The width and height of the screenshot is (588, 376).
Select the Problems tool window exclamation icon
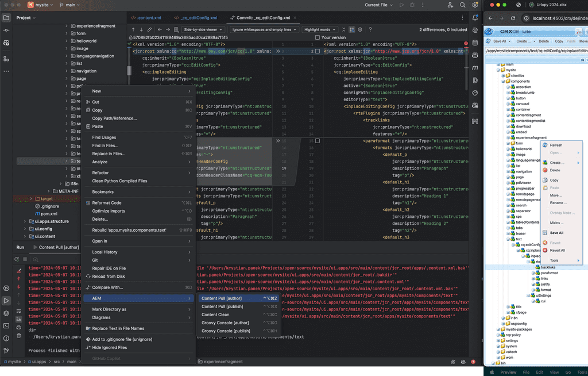pyautogui.click(x=6, y=337)
